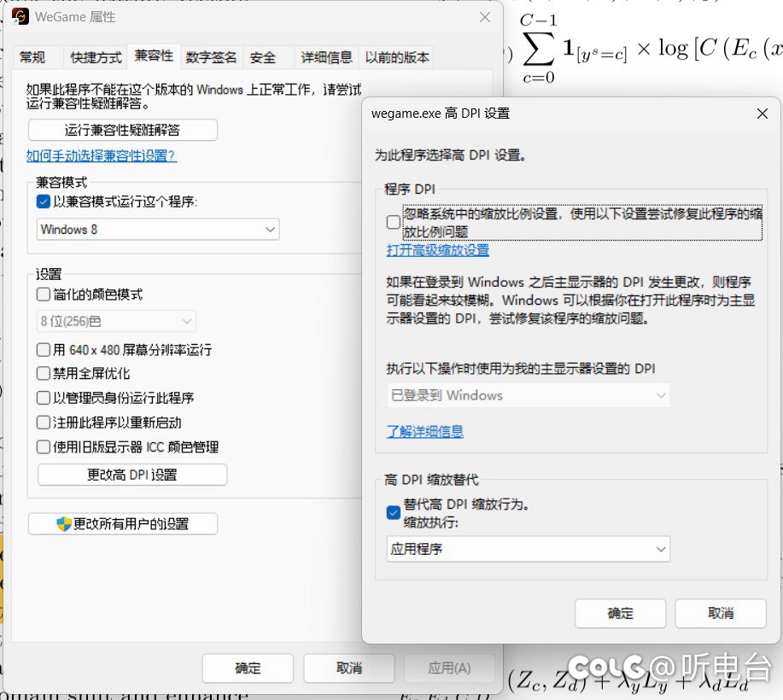
Task: Open the 安全 tab
Action: [263, 57]
